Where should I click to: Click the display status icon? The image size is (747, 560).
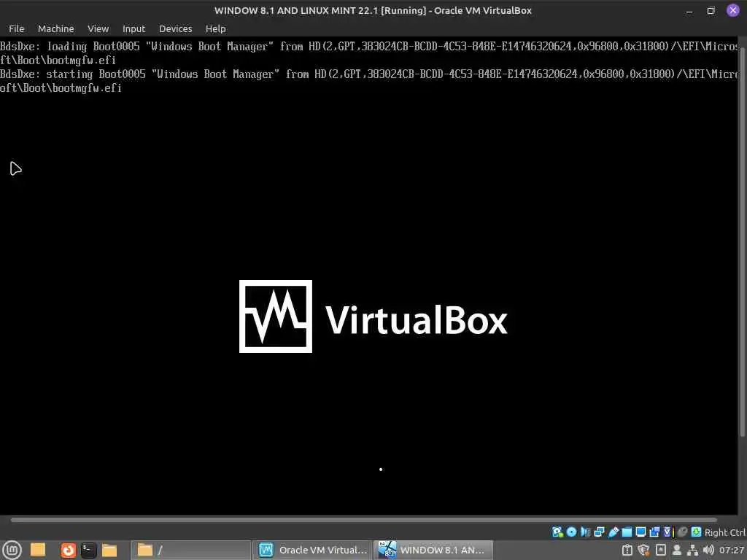pyautogui.click(x=640, y=532)
